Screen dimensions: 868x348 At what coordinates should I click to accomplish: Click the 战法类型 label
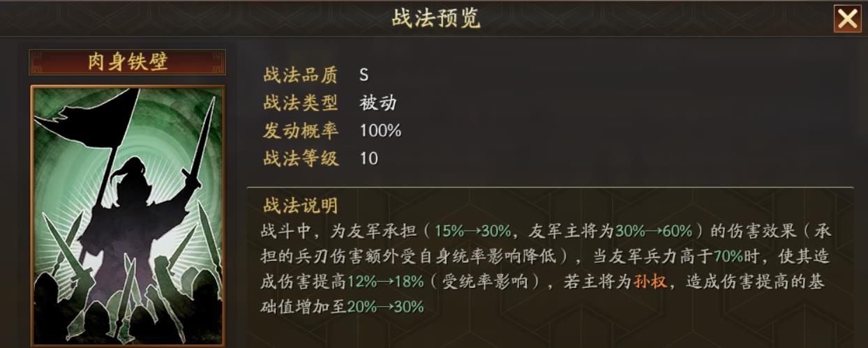click(x=301, y=103)
